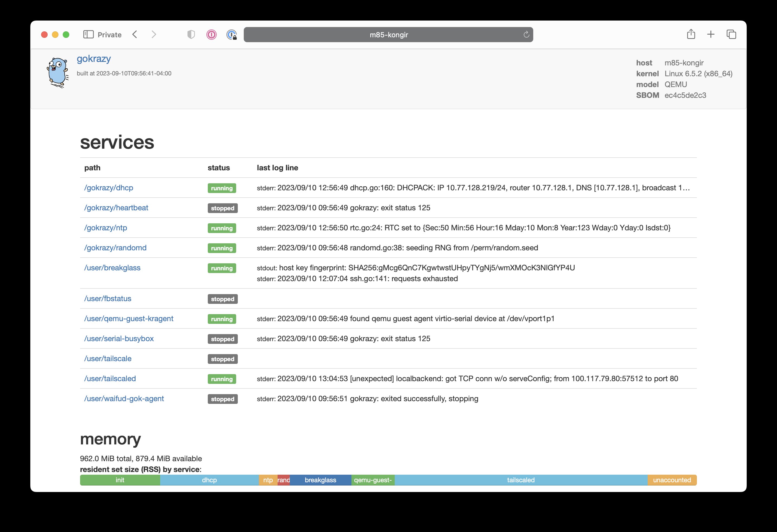
Task: Open the 1Password extension icon
Action: 211,34
